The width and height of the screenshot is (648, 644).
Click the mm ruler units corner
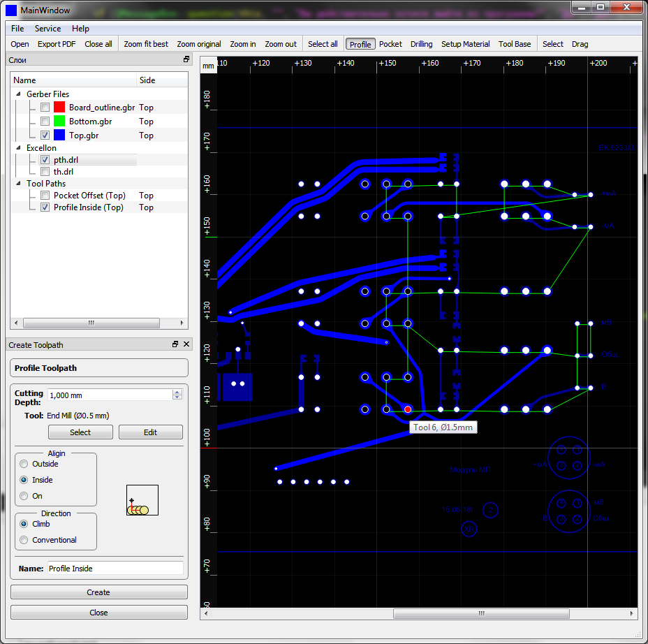pos(208,66)
